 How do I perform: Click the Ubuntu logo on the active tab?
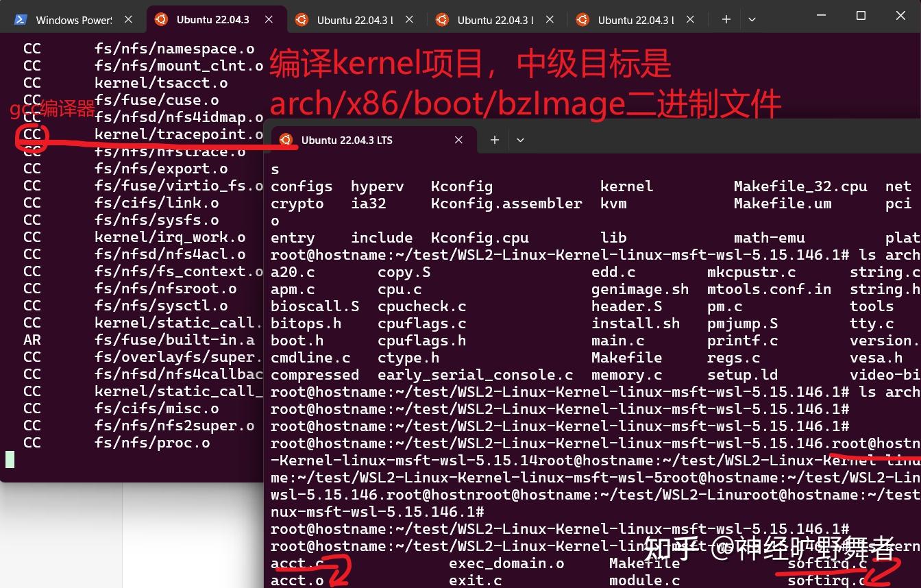[162, 20]
